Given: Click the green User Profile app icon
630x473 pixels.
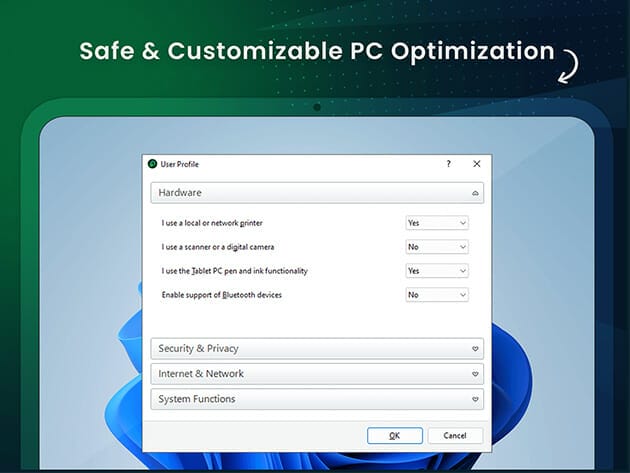Looking at the screenshot, I should (x=152, y=164).
